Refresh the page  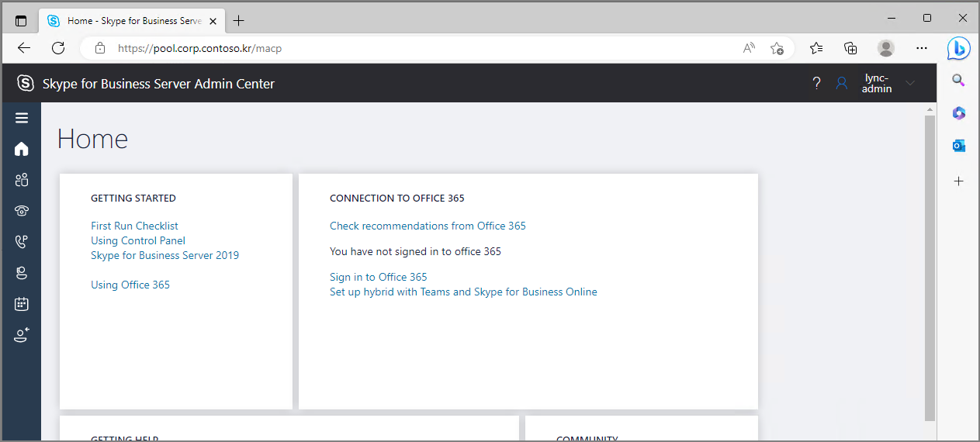[x=58, y=48]
